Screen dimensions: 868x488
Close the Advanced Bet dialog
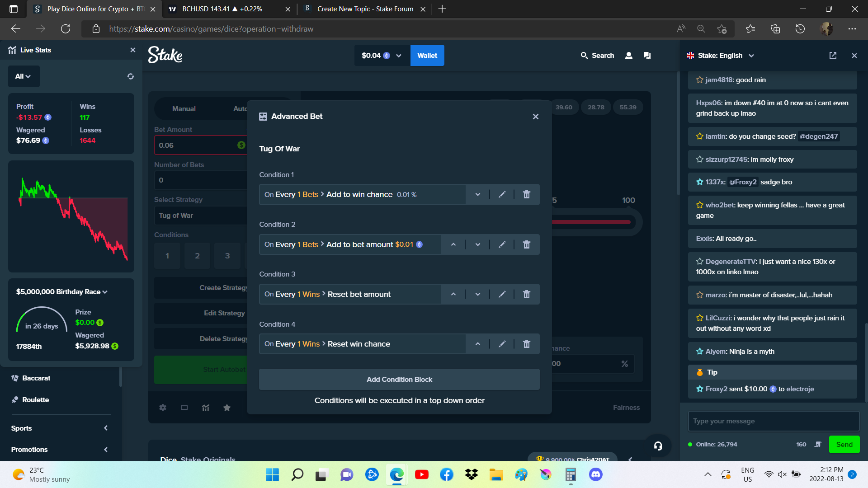536,117
